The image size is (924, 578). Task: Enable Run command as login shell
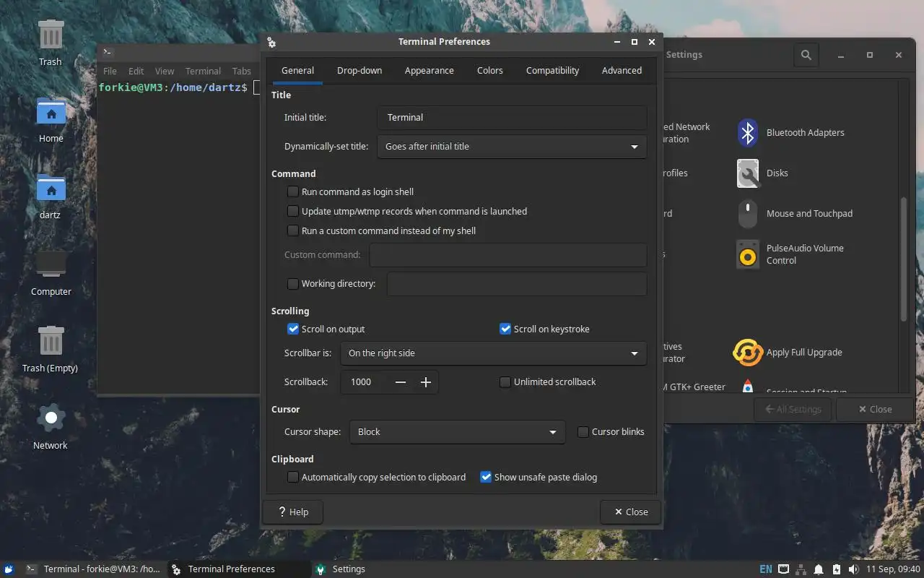pyautogui.click(x=293, y=192)
